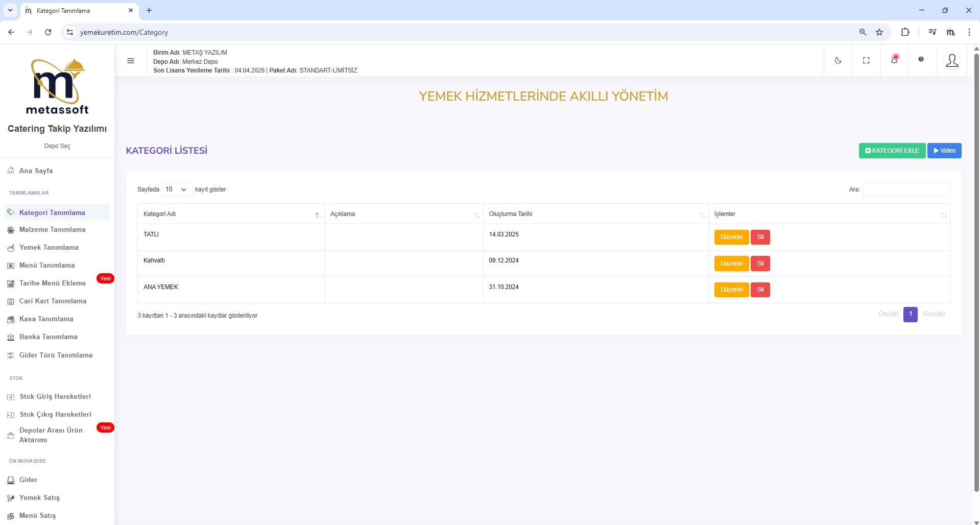
Task: Click Menü Satış icon in sidebar
Action: tap(11, 516)
